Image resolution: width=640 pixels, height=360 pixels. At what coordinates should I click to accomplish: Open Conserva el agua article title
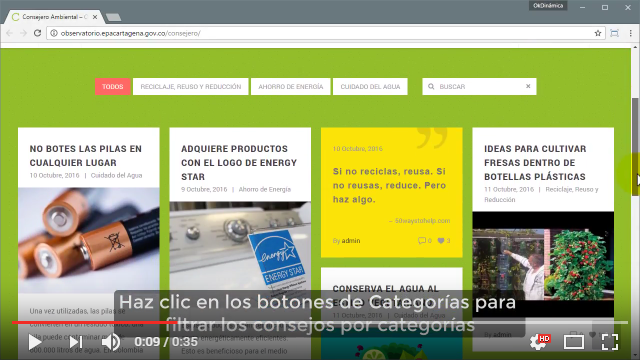click(x=385, y=295)
